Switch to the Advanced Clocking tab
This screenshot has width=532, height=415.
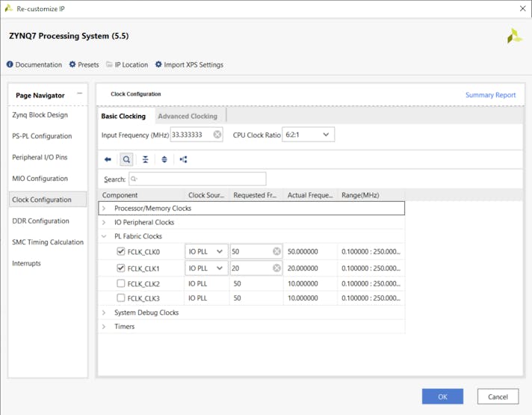tap(188, 116)
